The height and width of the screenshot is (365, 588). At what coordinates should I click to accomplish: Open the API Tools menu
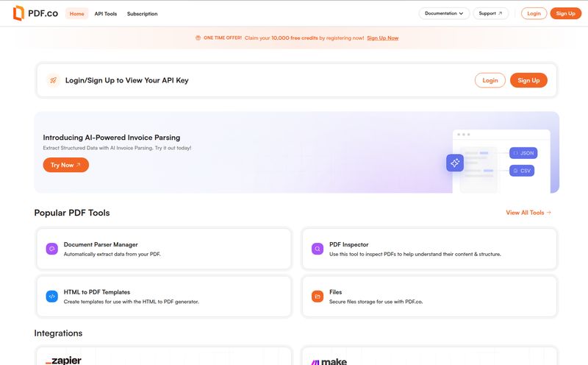click(106, 13)
